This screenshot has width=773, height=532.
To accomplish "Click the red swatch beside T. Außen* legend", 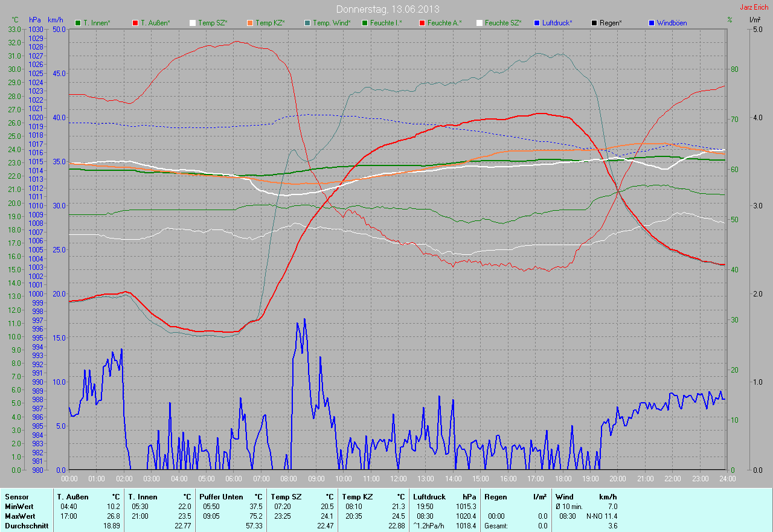I will [x=135, y=23].
